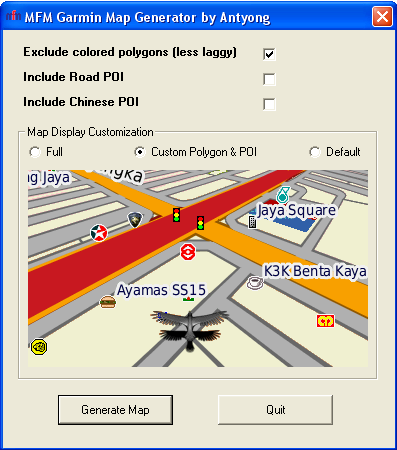
Task: Click the Caltex star icon on map
Action: pyautogui.click(x=99, y=233)
